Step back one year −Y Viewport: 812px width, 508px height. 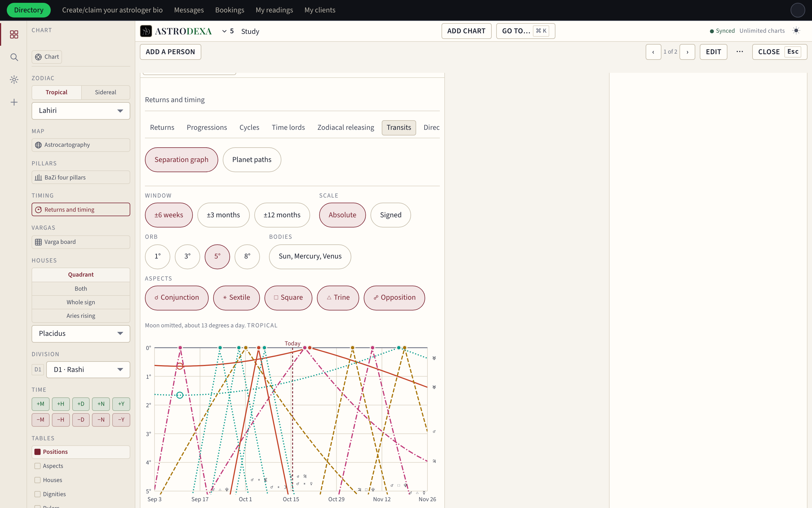point(121,420)
